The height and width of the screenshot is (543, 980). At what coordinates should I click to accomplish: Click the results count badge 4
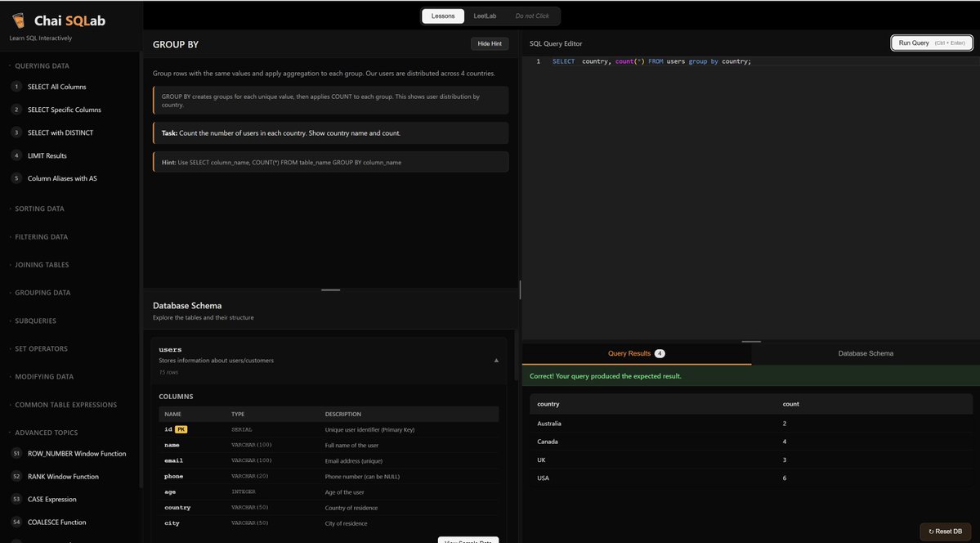[x=660, y=353]
